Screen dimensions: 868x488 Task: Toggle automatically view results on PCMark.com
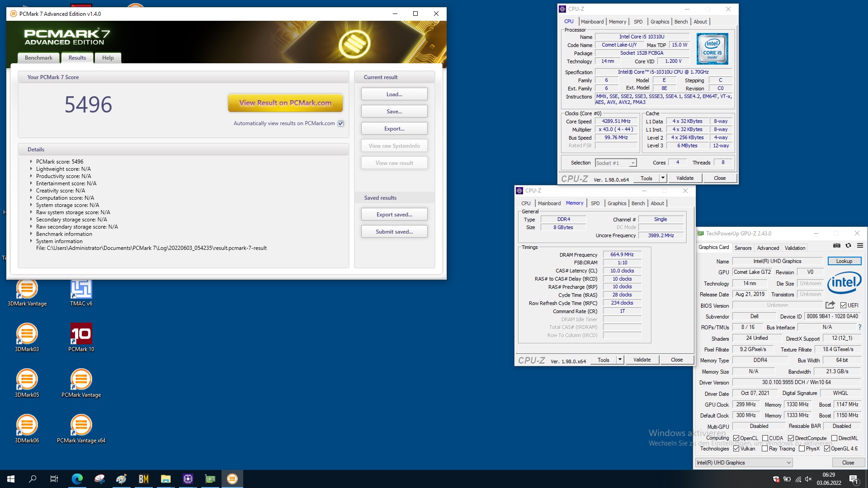(x=341, y=123)
